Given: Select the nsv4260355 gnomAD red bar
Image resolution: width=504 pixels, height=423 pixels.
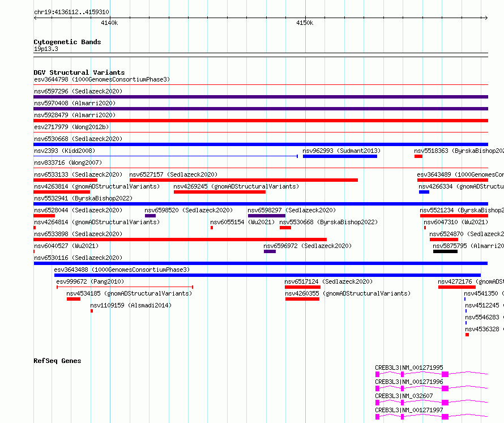Looking at the screenshot, I should [x=302, y=299].
